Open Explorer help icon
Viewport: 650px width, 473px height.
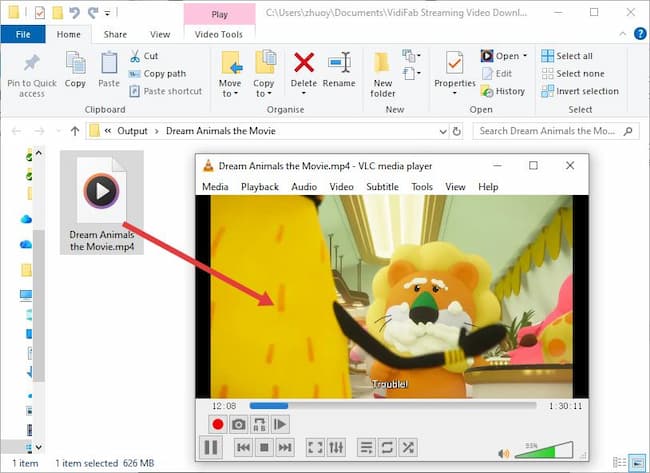pos(640,34)
